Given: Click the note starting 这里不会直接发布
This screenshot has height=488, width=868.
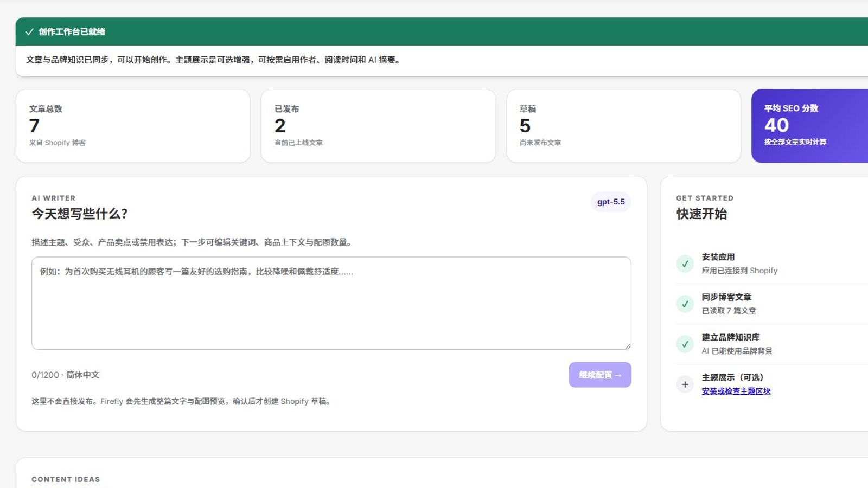Looking at the screenshot, I should coord(182,402).
